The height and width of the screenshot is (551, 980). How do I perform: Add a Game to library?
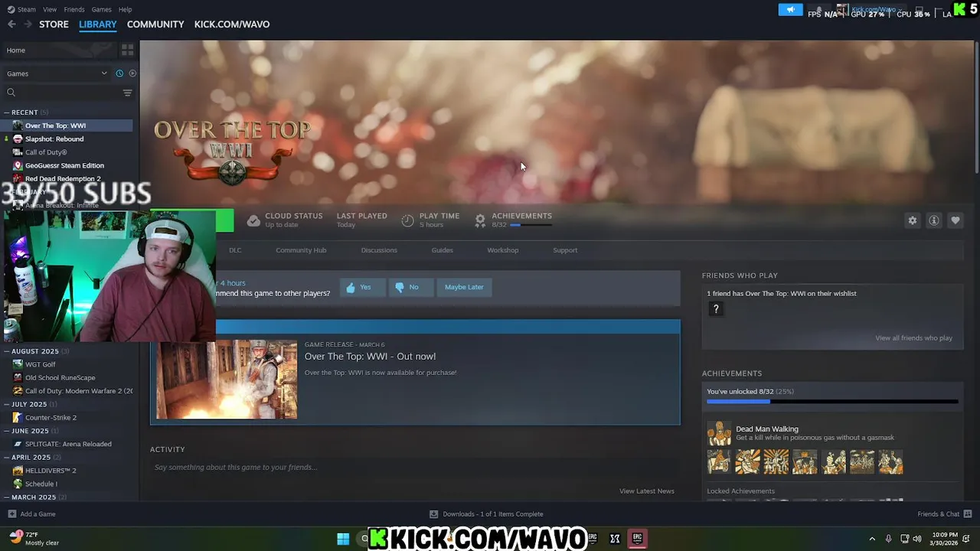point(31,514)
